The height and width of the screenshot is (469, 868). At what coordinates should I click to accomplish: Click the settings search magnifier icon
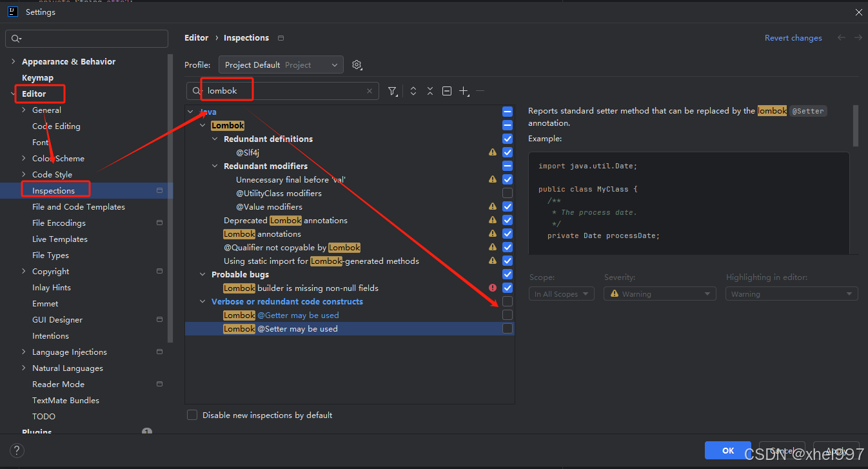click(15, 39)
